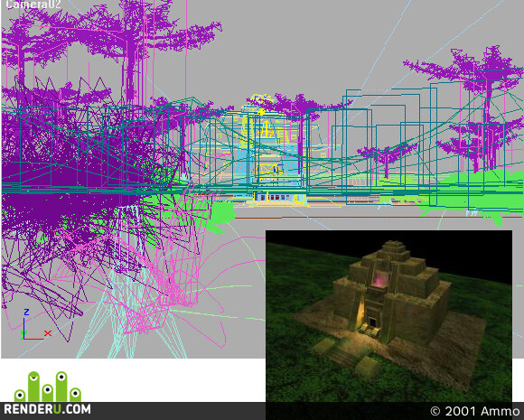Click the red X axis marker

(x=48, y=333)
